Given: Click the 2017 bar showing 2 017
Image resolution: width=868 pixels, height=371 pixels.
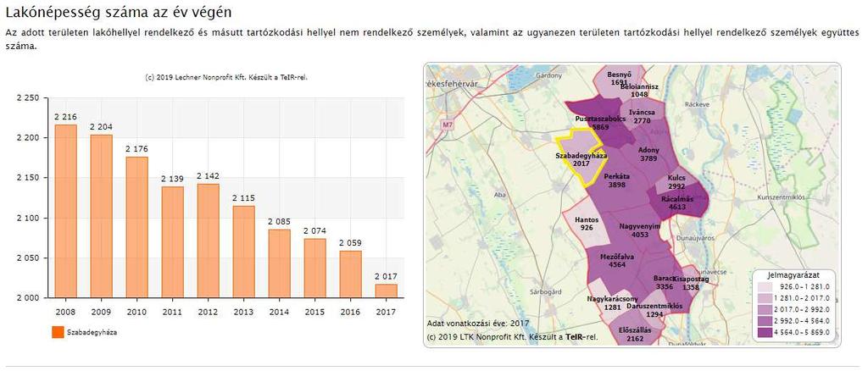Looking at the screenshot, I should point(386,291).
